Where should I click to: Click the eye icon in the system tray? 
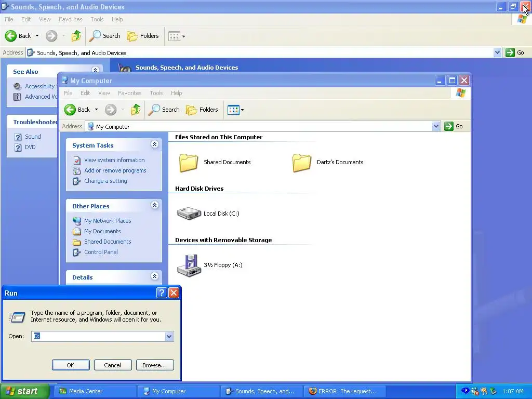465,391
